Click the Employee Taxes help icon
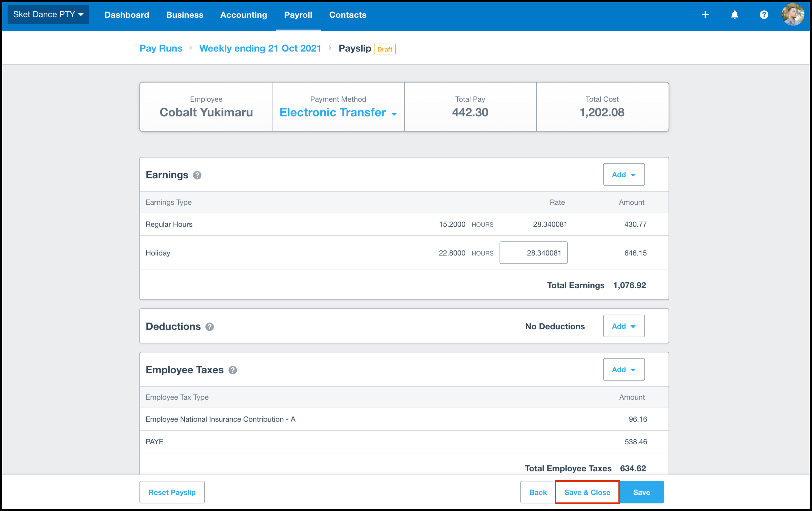 [233, 370]
